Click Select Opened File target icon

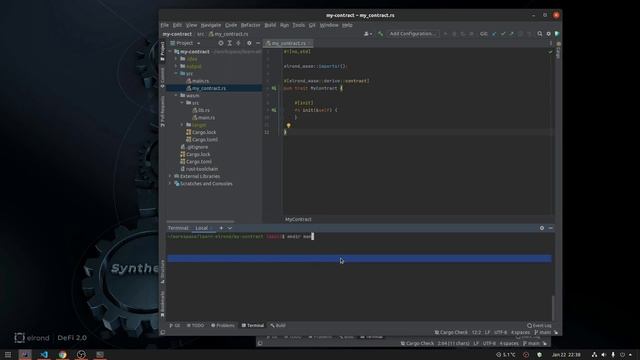pos(221,43)
